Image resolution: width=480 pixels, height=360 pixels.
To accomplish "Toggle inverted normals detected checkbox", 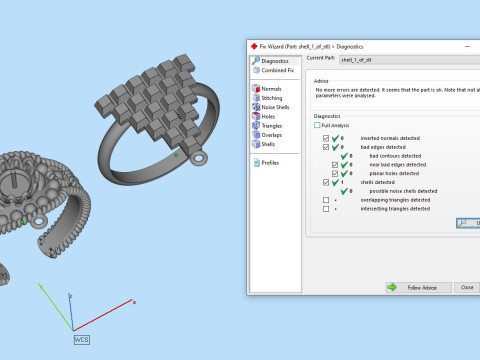I will pyautogui.click(x=326, y=138).
